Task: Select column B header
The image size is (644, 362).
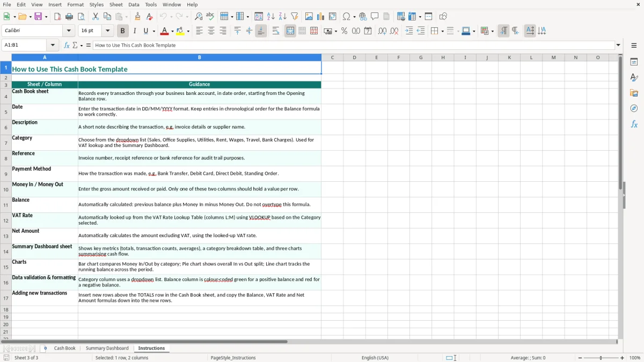Action: point(200,57)
